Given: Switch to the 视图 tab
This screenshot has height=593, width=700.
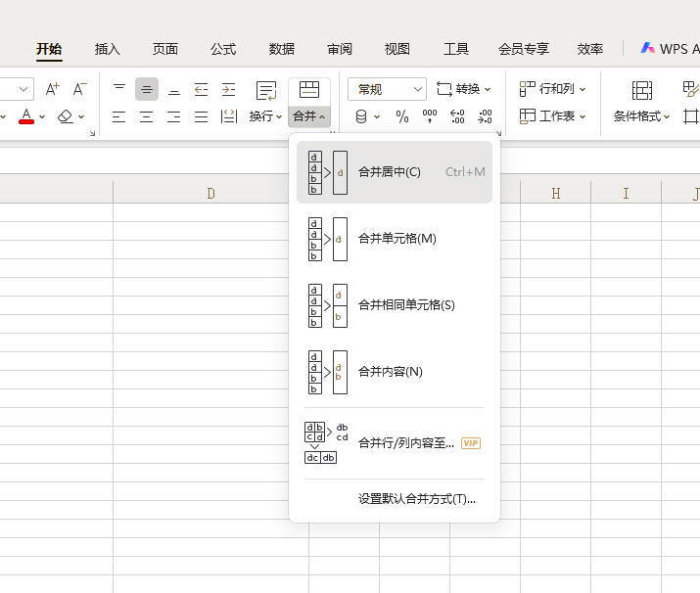Looking at the screenshot, I should coord(397,49).
